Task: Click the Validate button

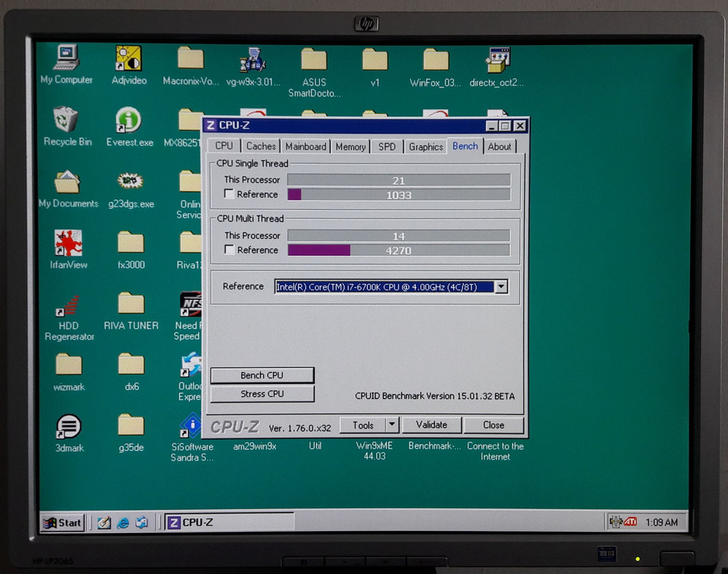Action: point(431,425)
